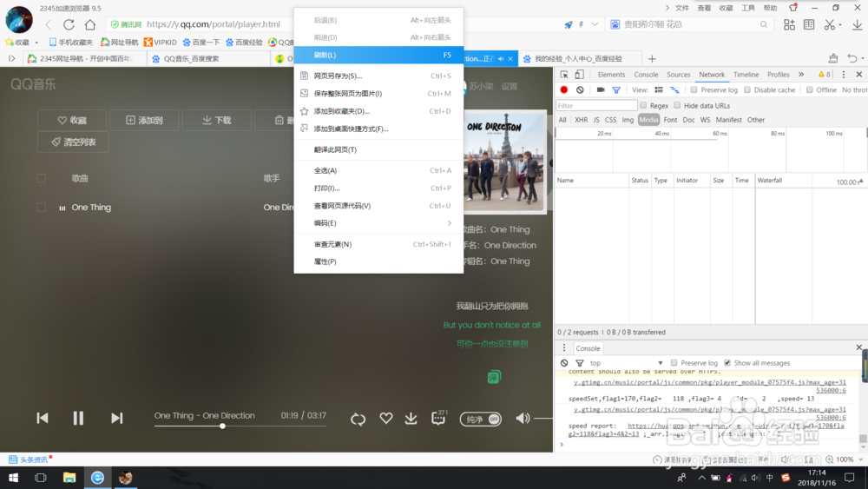Toggle device toolbar in DevTools
Image resolution: width=868 pixels, height=489 pixels.
[579, 74]
